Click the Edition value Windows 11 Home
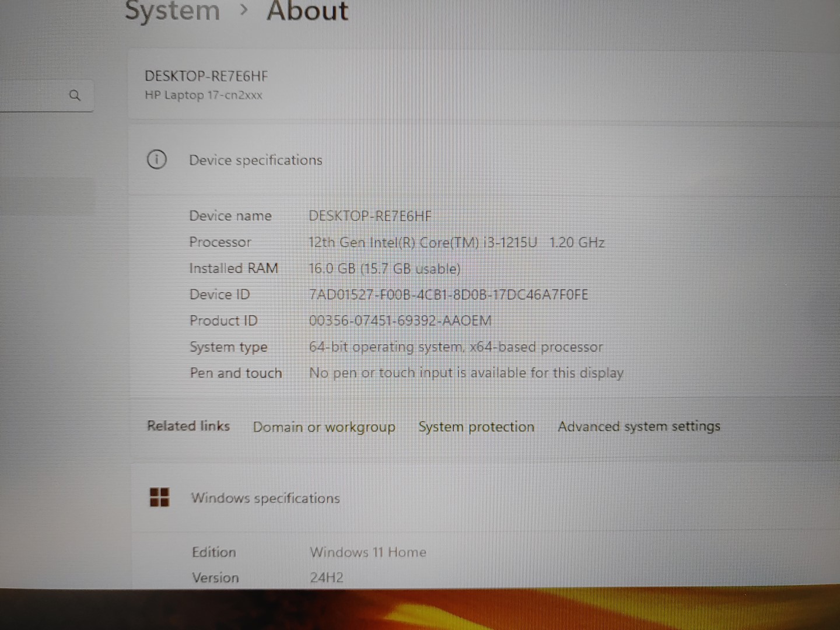840x630 pixels. point(368,552)
